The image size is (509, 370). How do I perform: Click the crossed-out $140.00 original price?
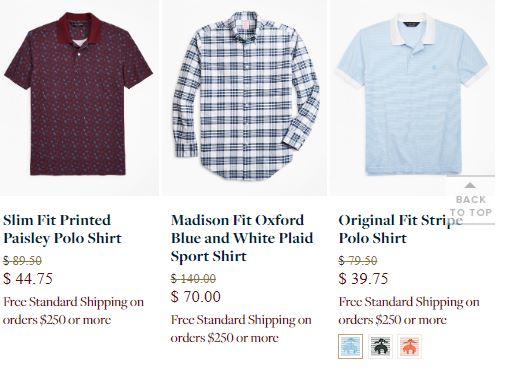[x=193, y=278]
